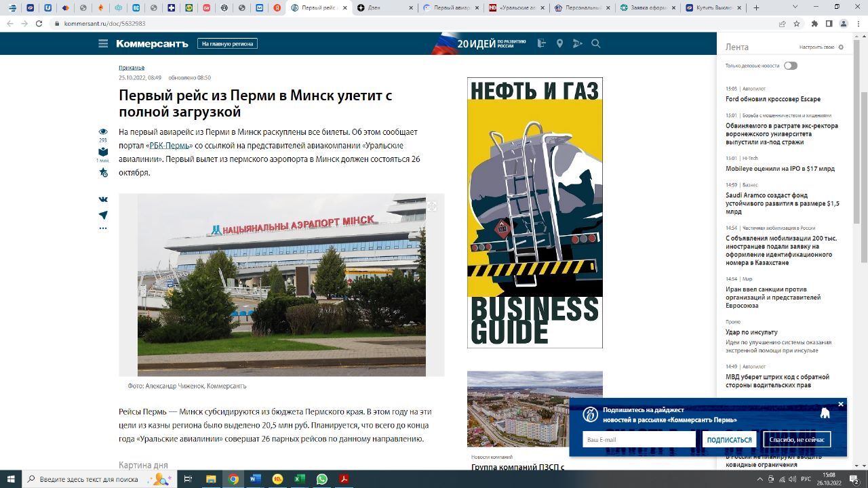Switch to second 'Первый авиар...' tab
The image size is (868, 488).
(450, 8)
